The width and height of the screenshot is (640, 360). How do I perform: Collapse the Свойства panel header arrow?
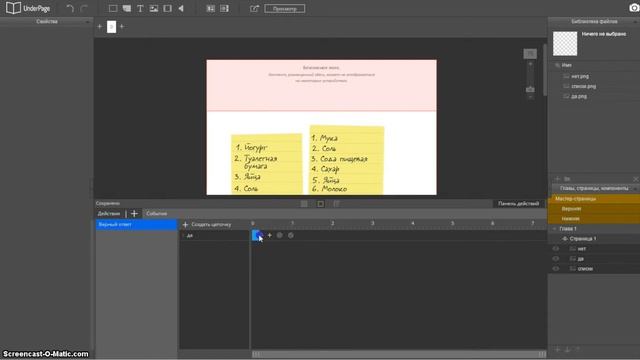[87, 22]
